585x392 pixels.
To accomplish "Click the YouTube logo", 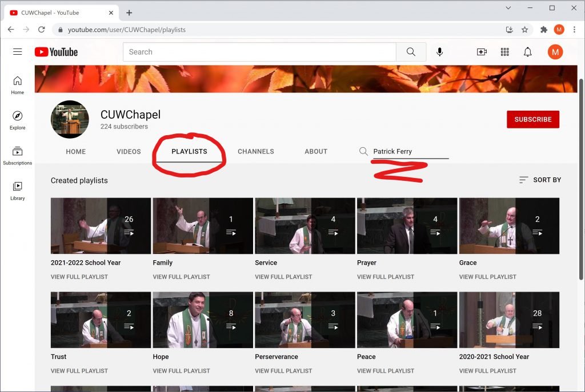I will coord(56,52).
